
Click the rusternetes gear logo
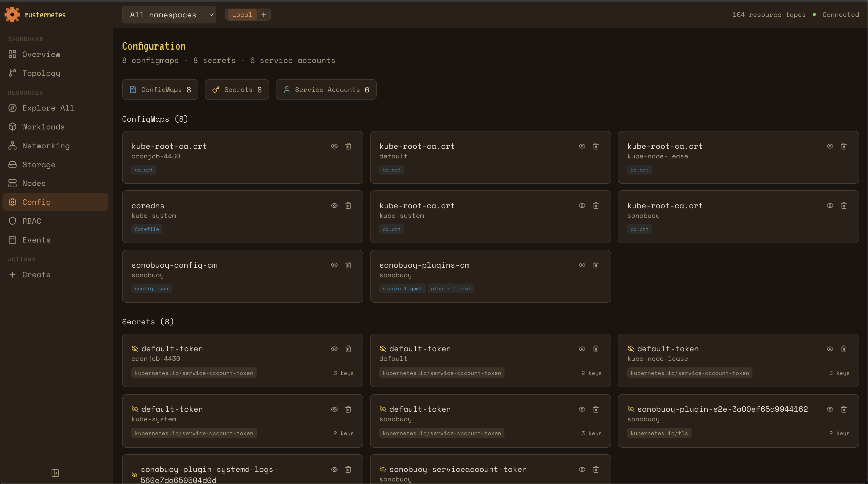pyautogui.click(x=12, y=15)
